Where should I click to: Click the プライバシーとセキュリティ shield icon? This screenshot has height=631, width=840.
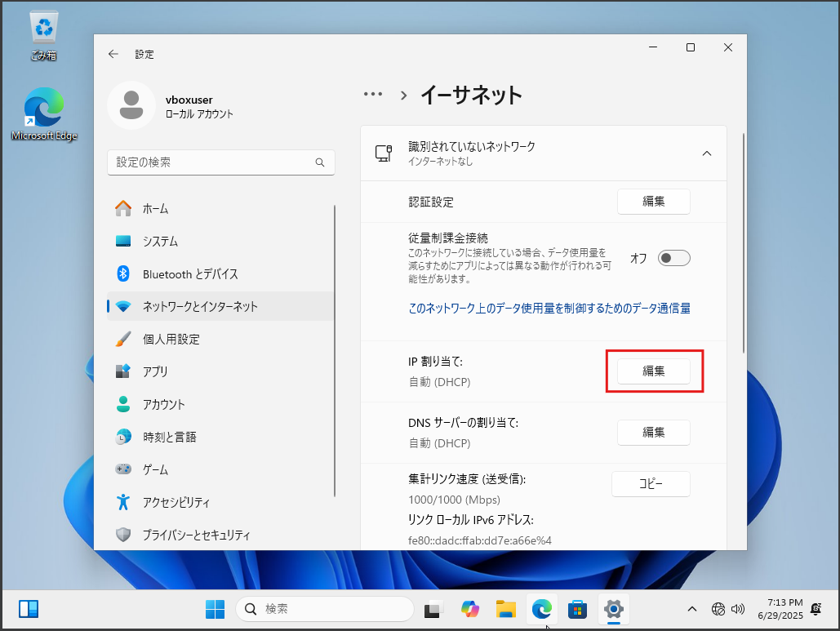click(x=123, y=535)
